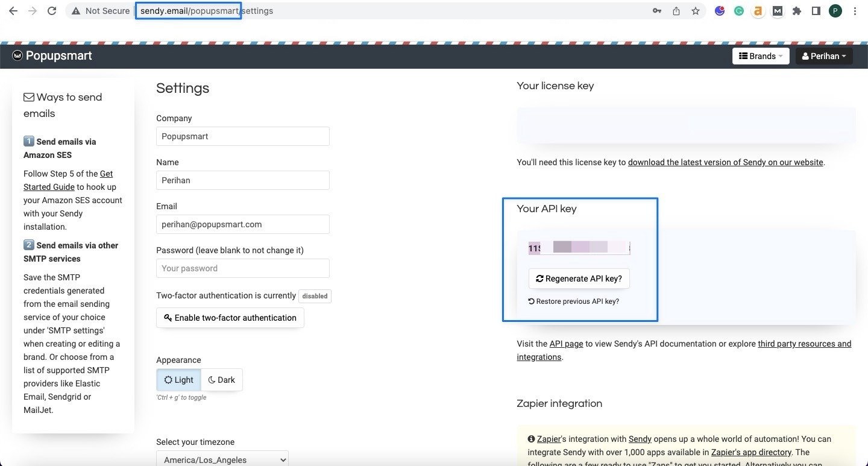Select the Light appearance option

178,380
